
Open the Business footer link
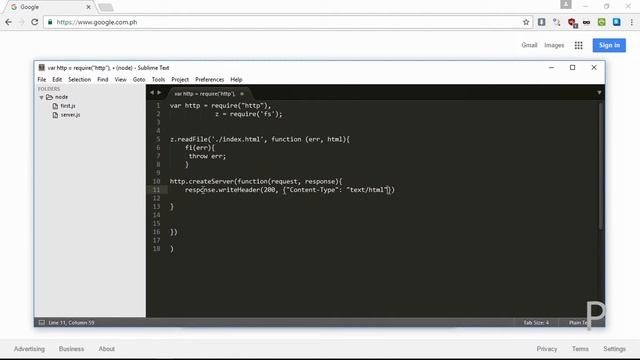click(71, 349)
